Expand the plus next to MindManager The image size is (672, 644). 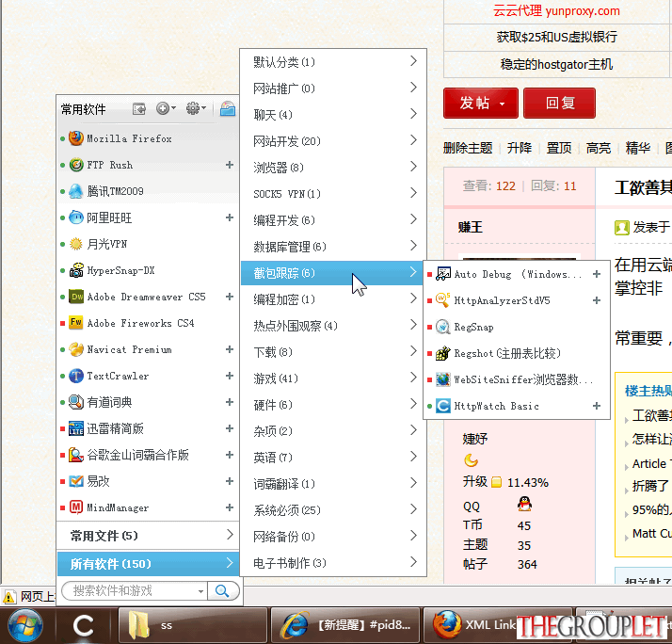230,507
